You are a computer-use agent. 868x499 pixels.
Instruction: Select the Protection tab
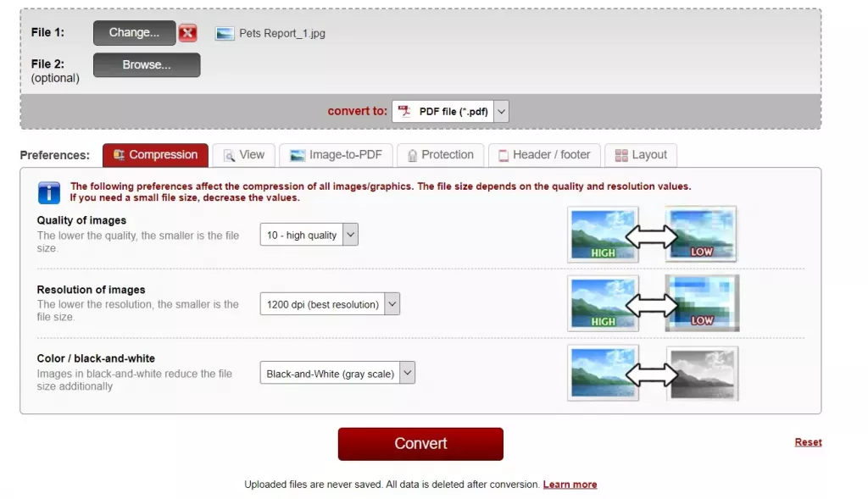441,155
